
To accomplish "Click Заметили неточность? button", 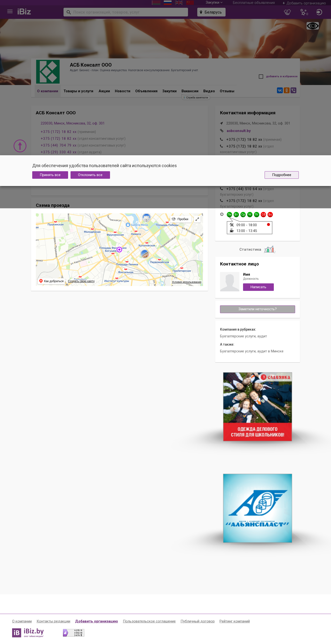I will coord(257,309).
